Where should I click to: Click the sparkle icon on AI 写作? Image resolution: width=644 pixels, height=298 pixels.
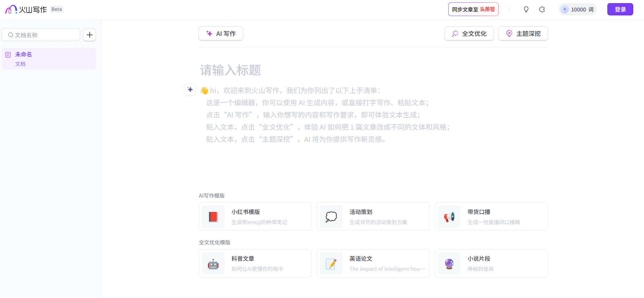coord(209,33)
